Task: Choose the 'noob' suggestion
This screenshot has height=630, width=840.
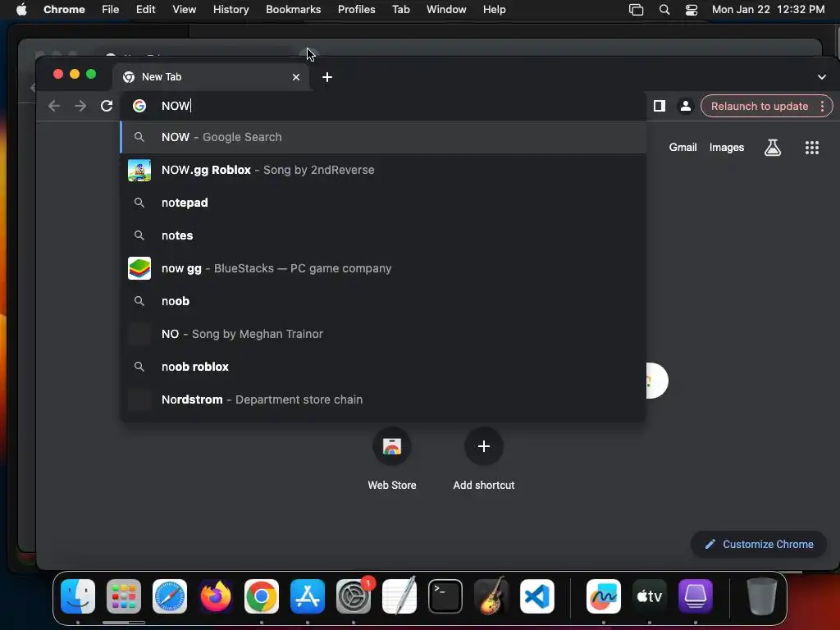Action: point(383,301)
